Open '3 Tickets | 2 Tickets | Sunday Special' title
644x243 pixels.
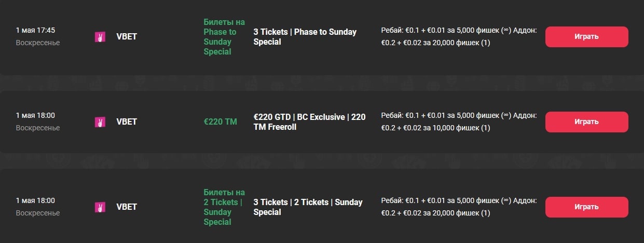click(x=308, y=207)
